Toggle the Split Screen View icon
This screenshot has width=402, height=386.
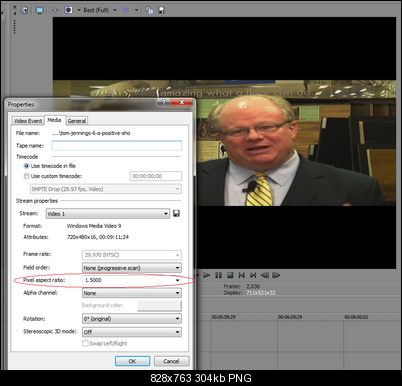point(69,10)
